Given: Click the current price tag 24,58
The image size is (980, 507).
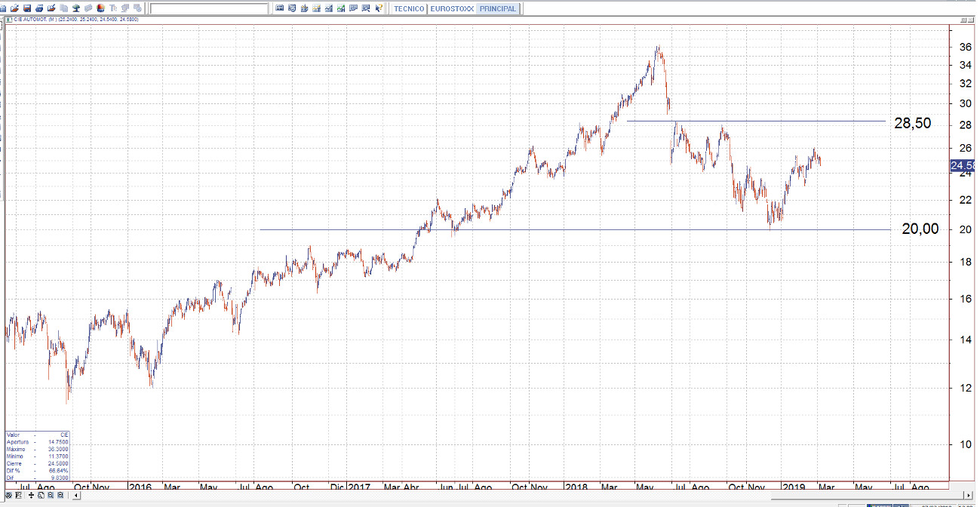Looking at the screenshot, I should [963, 165].
